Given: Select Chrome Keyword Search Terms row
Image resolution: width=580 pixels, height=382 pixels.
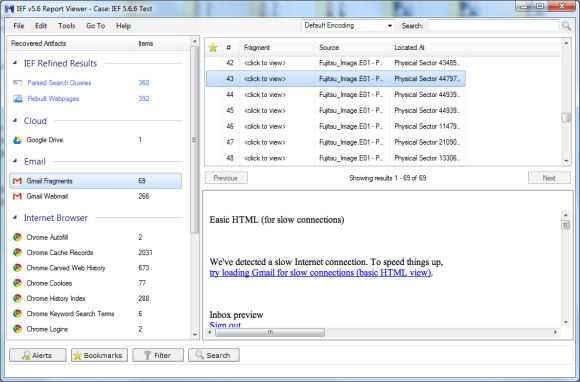Looking at the screenshot, I should coord(95,314).
